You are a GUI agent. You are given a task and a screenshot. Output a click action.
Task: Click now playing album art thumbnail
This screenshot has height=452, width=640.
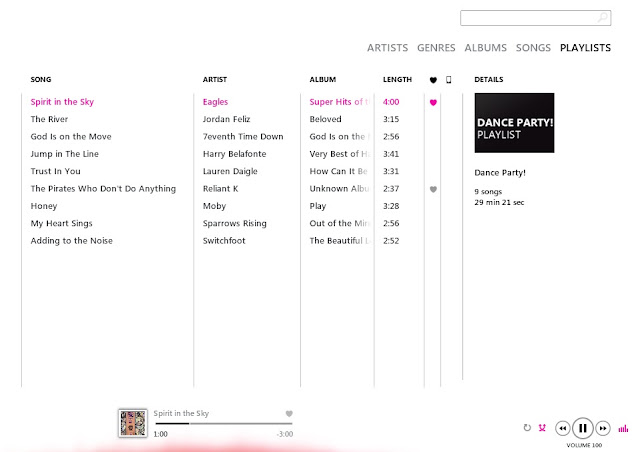(x=133, y=423)
